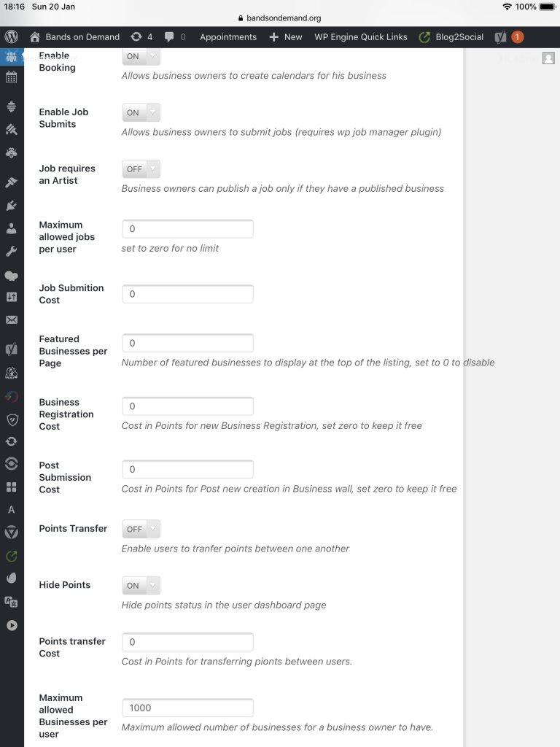
Task: Enable the Points Transfer switch
Action: pos(134,529)
